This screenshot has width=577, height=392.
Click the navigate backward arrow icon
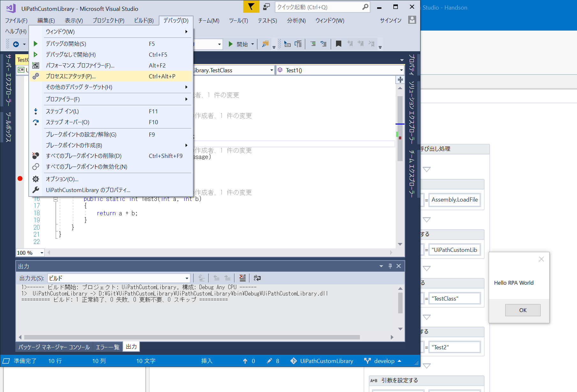(16, 44)
